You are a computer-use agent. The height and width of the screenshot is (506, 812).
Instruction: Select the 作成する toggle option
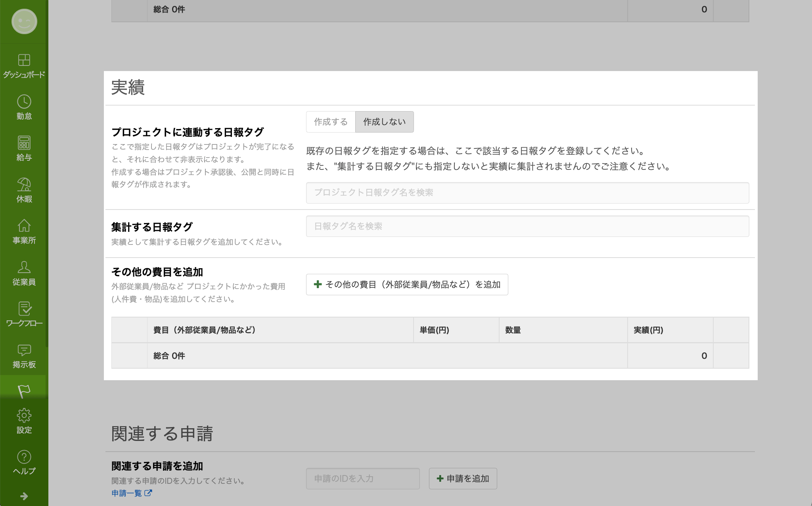pyautogui.click(x=331, y=122)
